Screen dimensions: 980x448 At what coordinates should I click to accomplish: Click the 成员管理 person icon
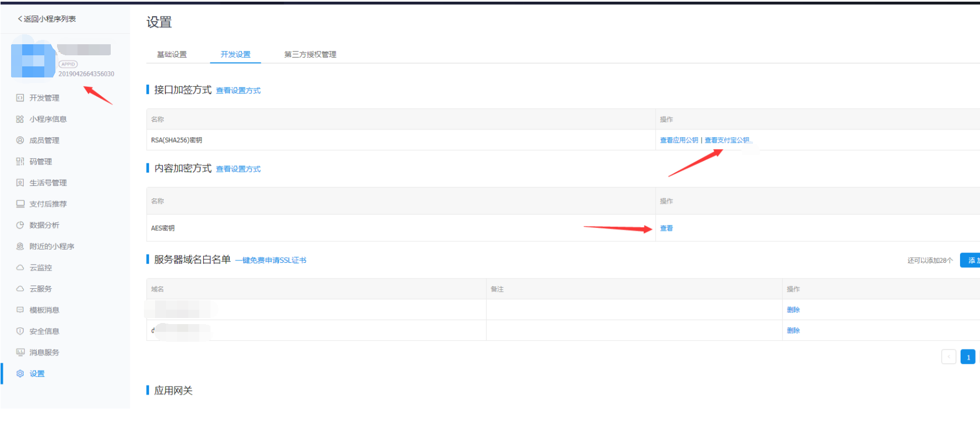tap(20, 140)
